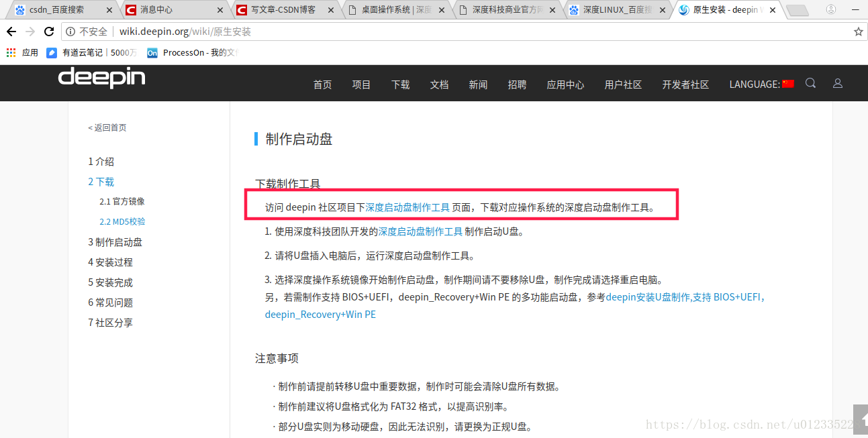Jump to section 5 安装完成 in the sidebar
The height and width of the screenshot is (438, 868).
(x=110, y=282)
